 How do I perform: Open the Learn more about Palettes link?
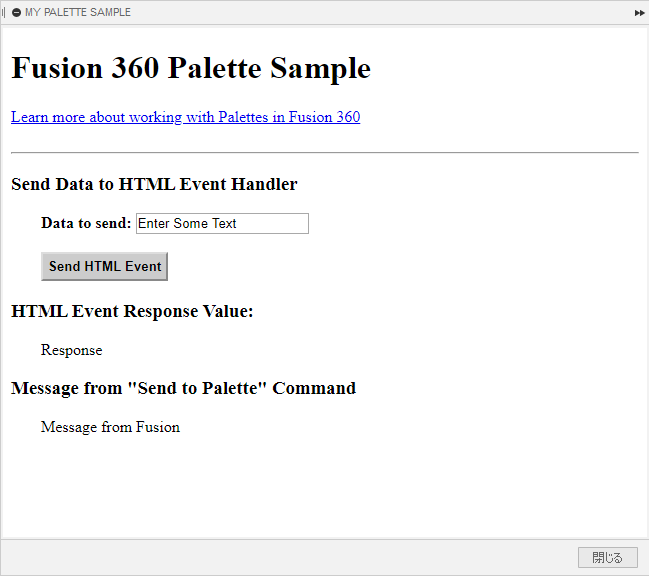point(185,117)
